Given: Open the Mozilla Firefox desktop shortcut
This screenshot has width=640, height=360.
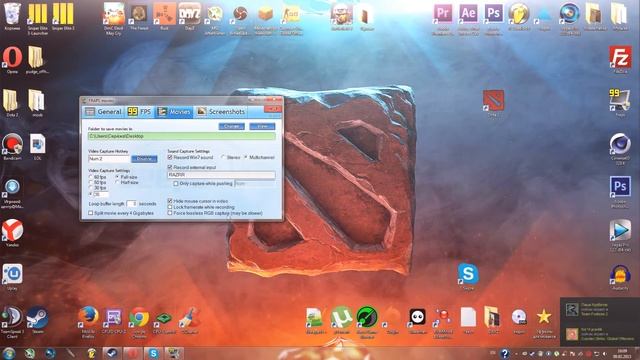Looking at the screenshot, I should (88, 322).
